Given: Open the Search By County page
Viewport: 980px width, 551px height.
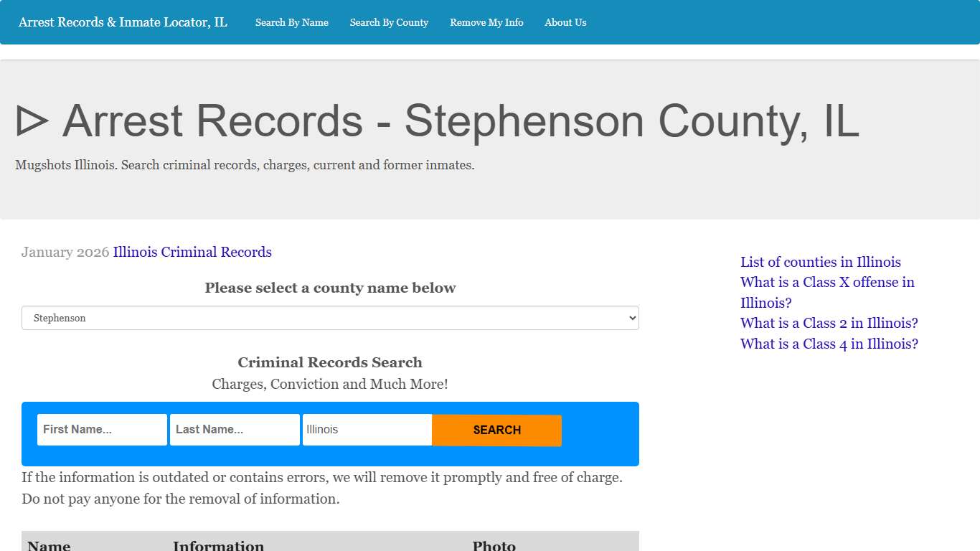Looking at the screenshot, I should click(389, 22).
